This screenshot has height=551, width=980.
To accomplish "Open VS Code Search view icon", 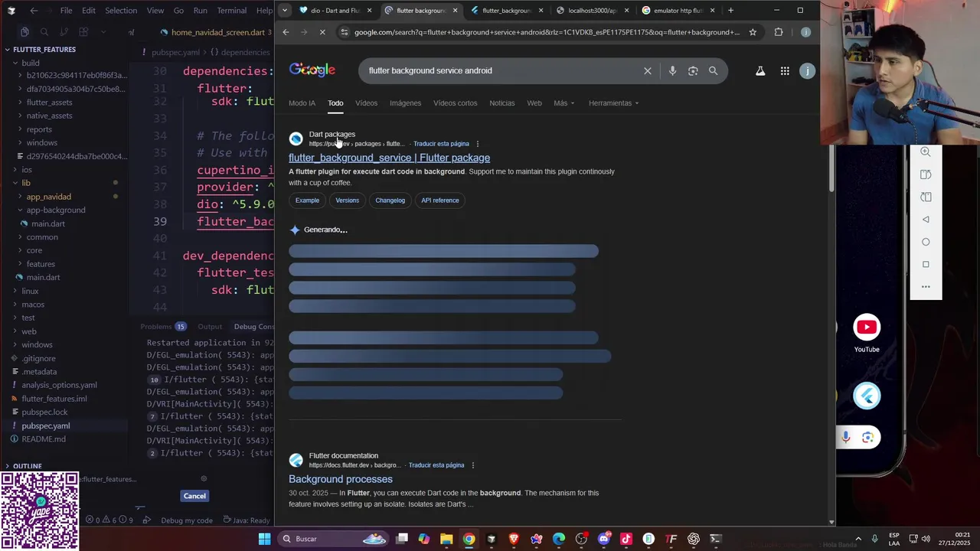I will [x=44, y=32].
